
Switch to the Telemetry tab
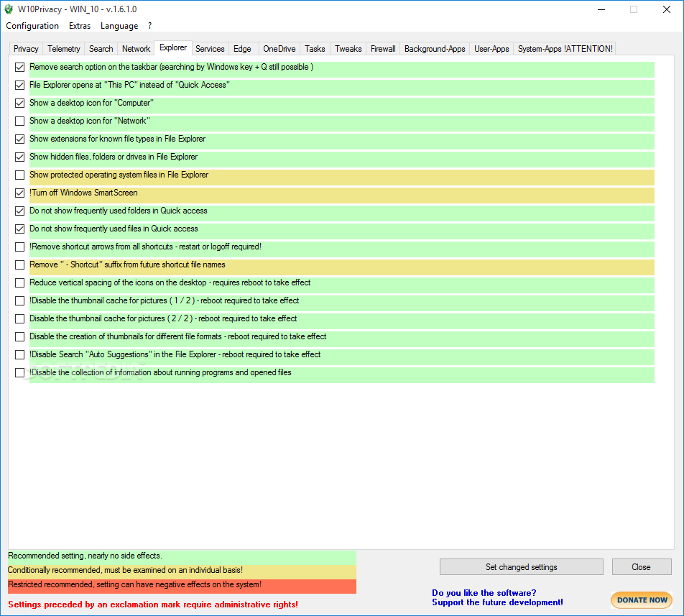64,49
